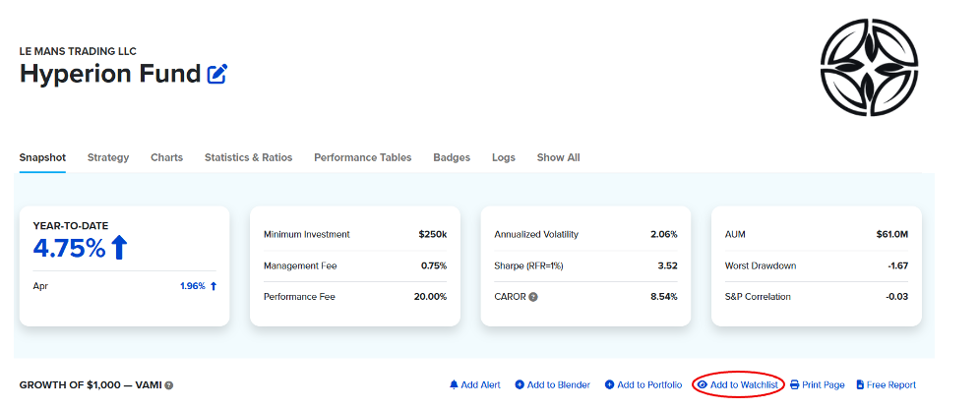Open the Strategy tab

click(x=108, y=157)
